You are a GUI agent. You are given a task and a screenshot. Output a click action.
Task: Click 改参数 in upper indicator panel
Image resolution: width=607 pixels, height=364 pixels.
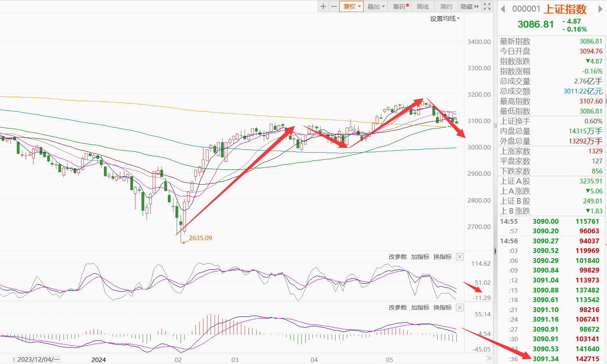pos(398,257)
